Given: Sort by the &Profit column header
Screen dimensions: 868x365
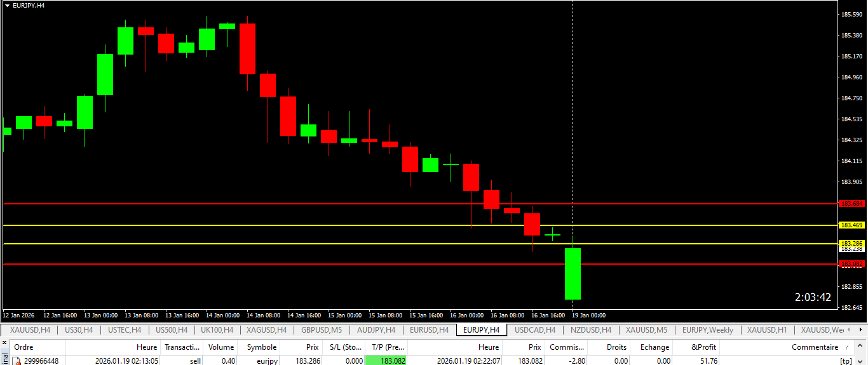Looking at the screenshot, I should click(x=697, y=347).
